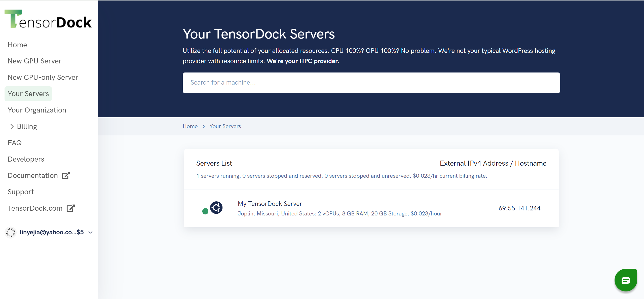This screenshot has width=644, height=299.
Task: Go to New GPU Server
Action: 34,61
